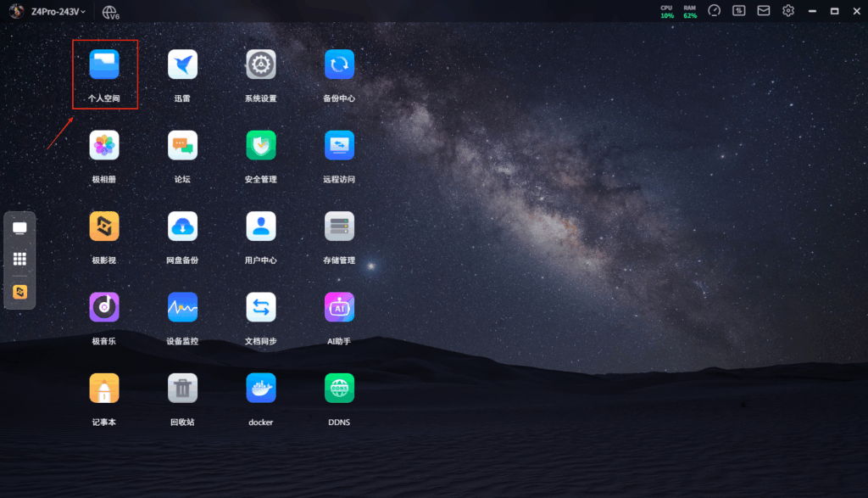Open the transfer tasks icon in top bar
The width and height of the screenshot is (868, 498).
pyautogui.click(x=739, y=11)
